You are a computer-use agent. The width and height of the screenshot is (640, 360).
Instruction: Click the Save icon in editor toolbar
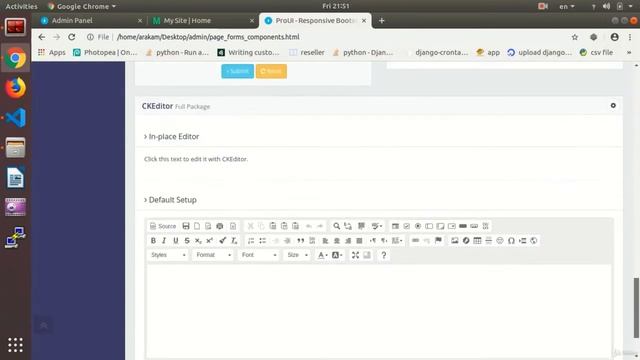[186, 226]
